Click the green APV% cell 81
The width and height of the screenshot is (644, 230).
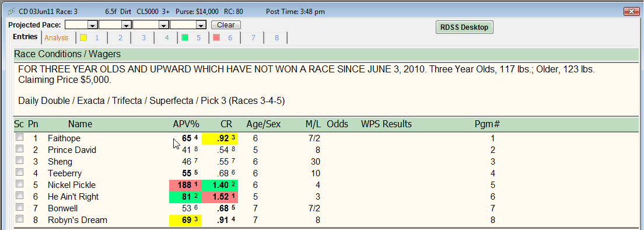[185, 197]
